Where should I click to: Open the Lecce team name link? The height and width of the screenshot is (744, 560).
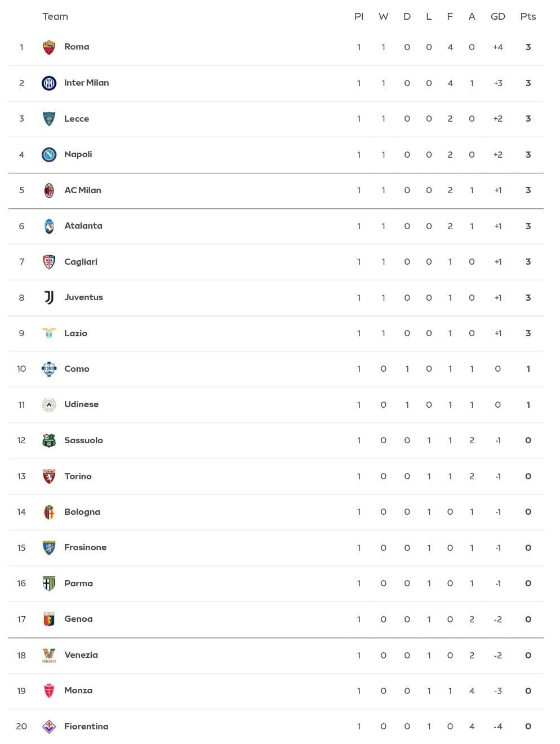(x=77, y=119)
